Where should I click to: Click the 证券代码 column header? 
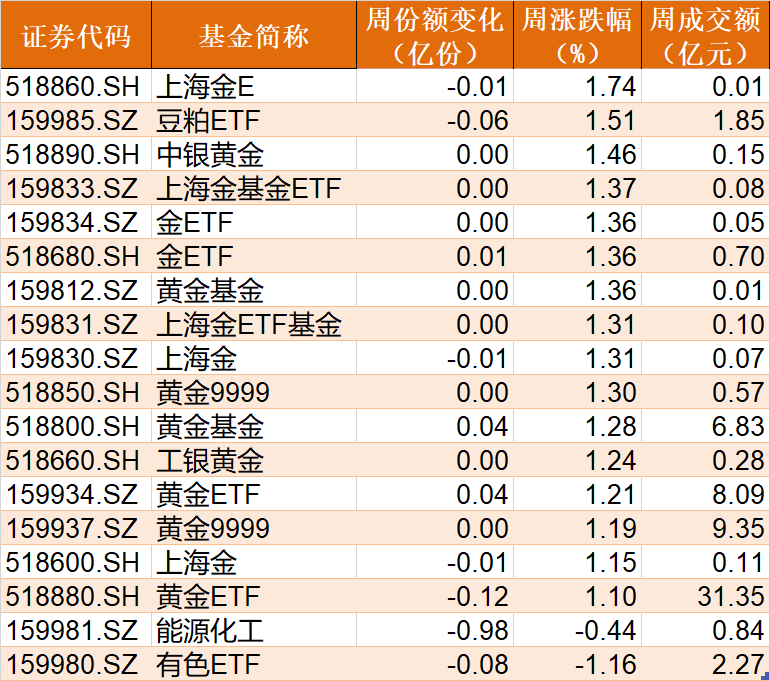tap(76, 34)
